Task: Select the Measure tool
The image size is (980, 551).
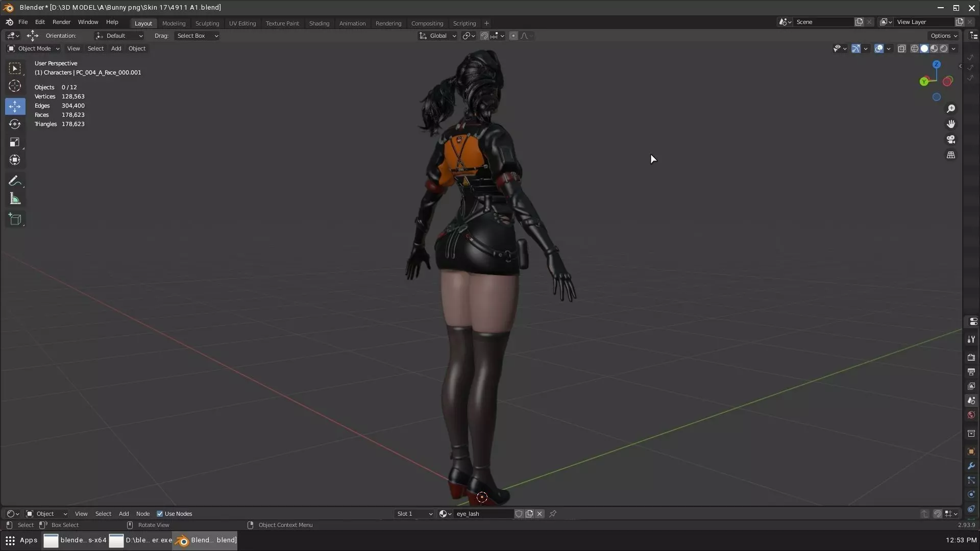Action: pyautogui.click(x=15, y=199)
